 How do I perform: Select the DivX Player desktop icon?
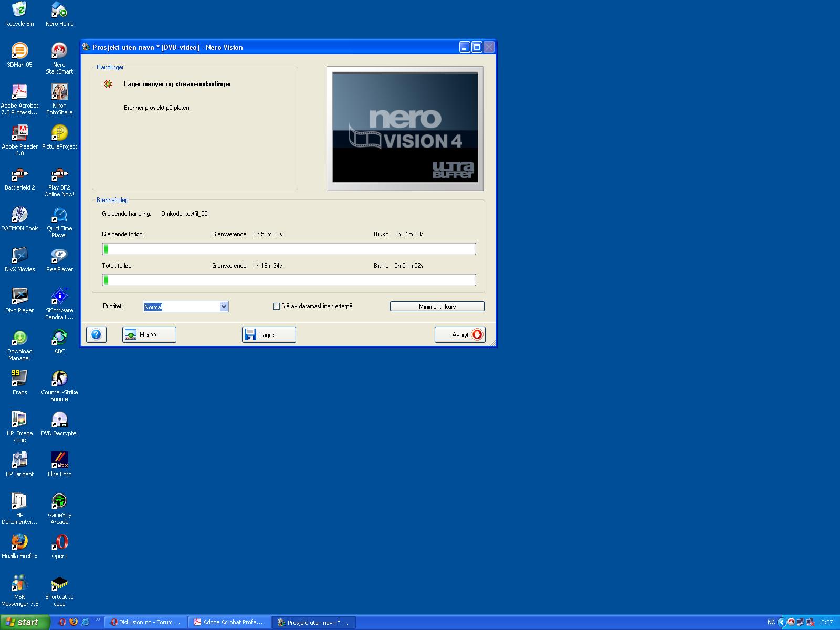[x=19, y=301]
